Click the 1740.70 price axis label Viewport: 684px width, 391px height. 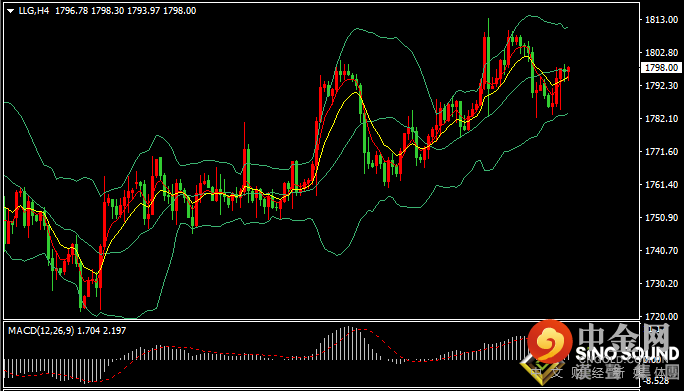pyautogui.click(x=662, y=250)
